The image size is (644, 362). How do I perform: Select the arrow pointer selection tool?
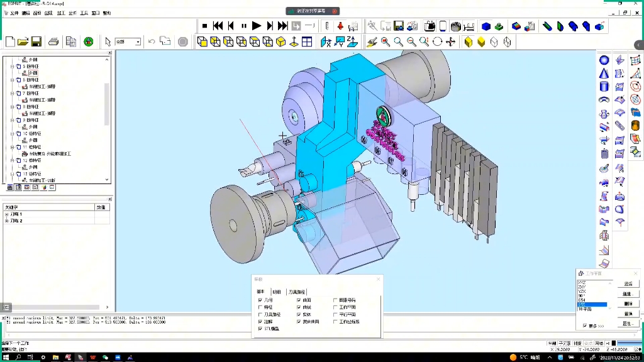108,41
